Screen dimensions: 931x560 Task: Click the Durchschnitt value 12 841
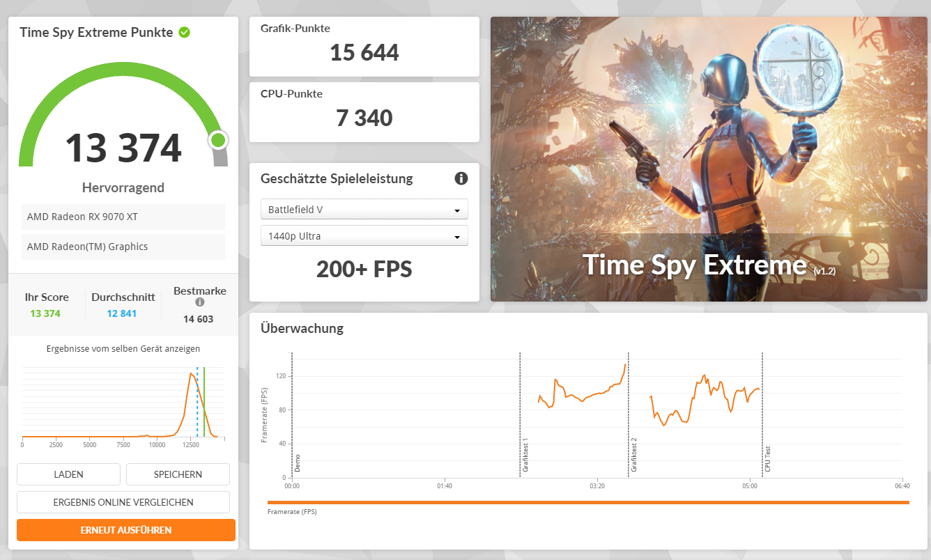121,313
